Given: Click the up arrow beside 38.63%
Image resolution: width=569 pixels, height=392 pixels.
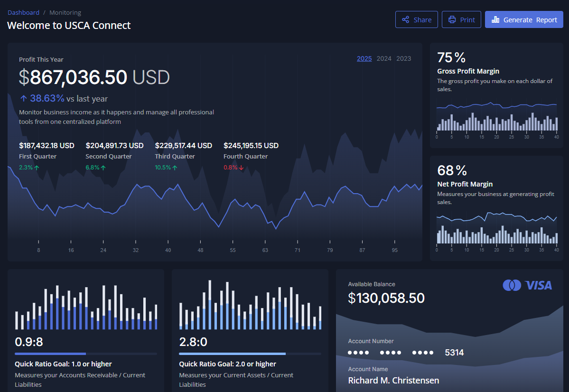Looking at the screenshot, I should [x=24, y=98].
